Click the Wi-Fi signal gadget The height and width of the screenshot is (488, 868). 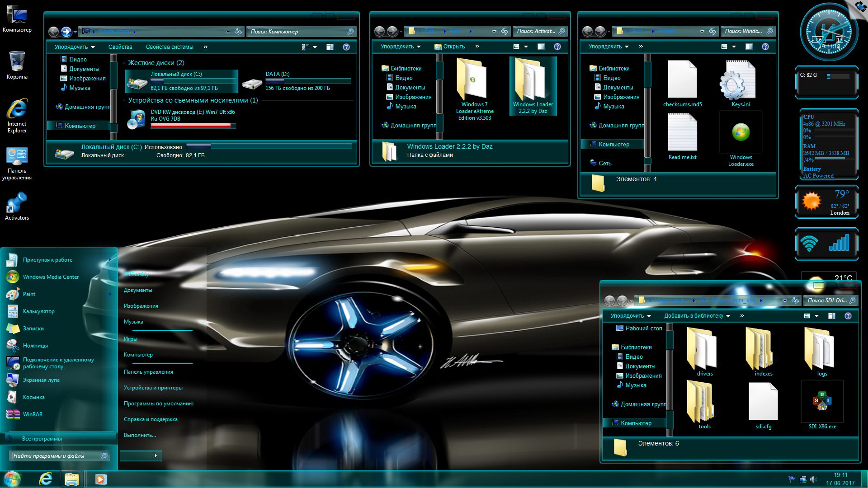pyautogui.click(x=826, y=244)
